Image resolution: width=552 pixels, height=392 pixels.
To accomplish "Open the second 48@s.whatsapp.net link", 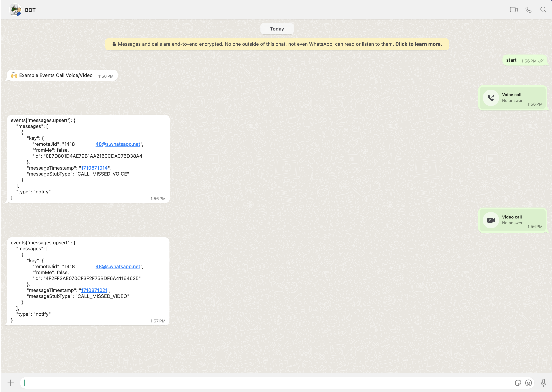I will click(118, 266).
